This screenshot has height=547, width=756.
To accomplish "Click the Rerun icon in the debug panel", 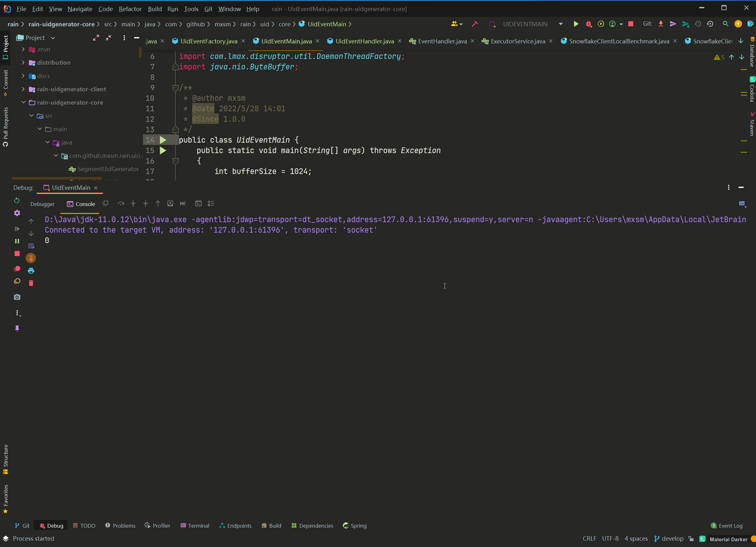I will pyautogui.click(x=17, y=200).
